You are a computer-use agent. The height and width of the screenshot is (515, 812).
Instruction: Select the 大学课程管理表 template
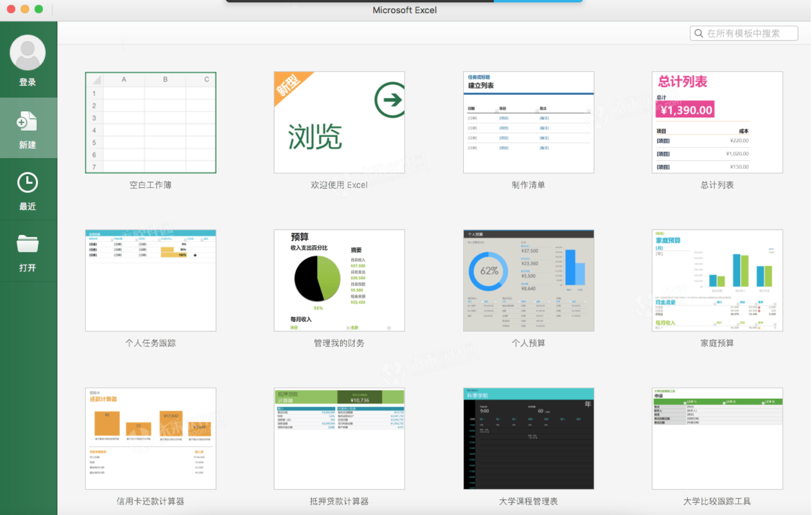tap(528, 439)
